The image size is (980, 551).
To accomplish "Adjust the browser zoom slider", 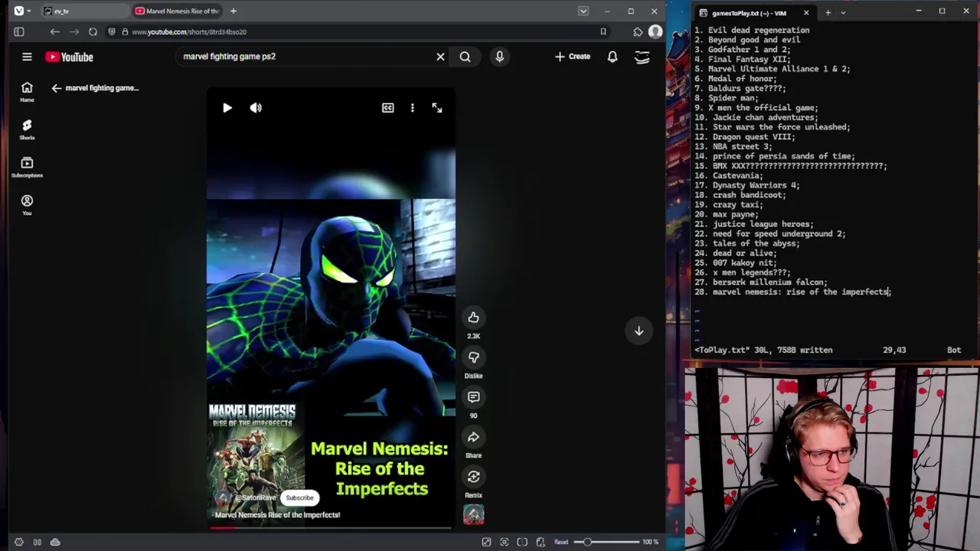I will pyautogui.click(x=605, y=542).
